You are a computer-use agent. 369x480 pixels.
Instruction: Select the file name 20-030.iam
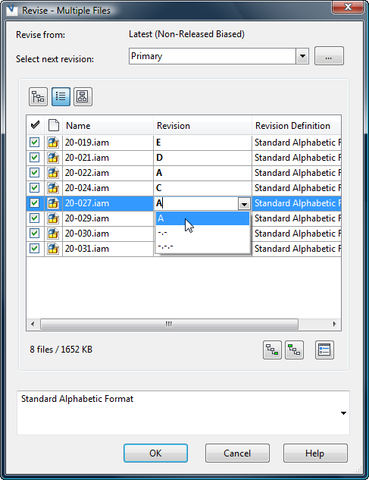87,234
